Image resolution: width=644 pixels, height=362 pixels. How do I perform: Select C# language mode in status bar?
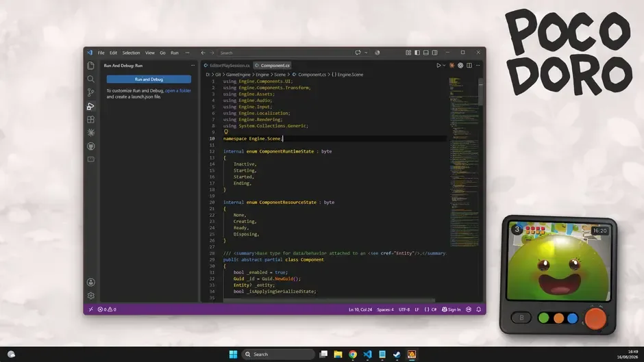click(x=434, y=309)
